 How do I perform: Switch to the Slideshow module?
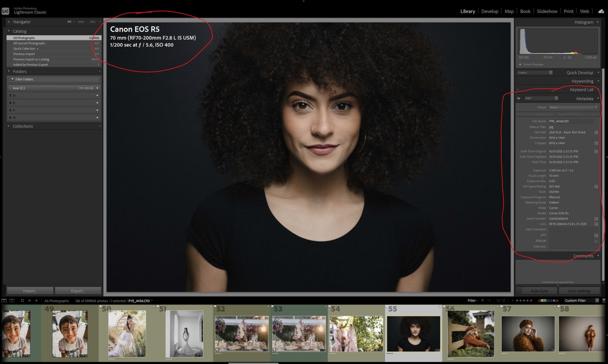click(x=547, y=11)
